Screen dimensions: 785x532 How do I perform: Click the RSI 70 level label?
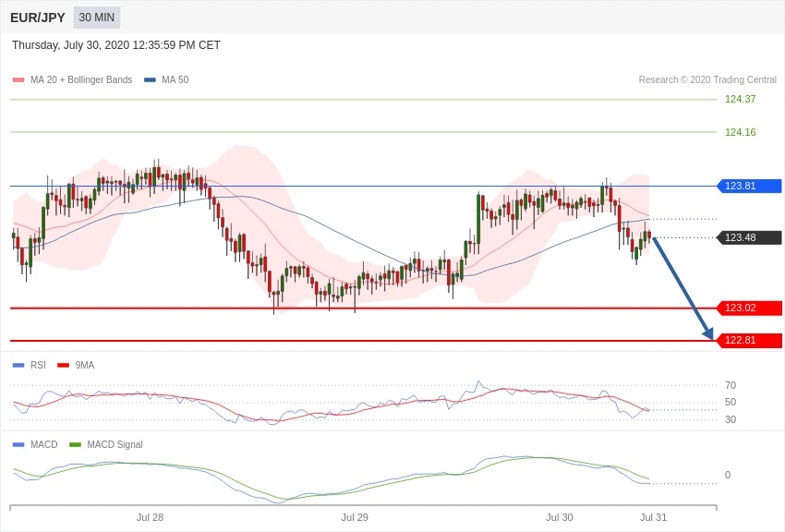coord(731,385)
